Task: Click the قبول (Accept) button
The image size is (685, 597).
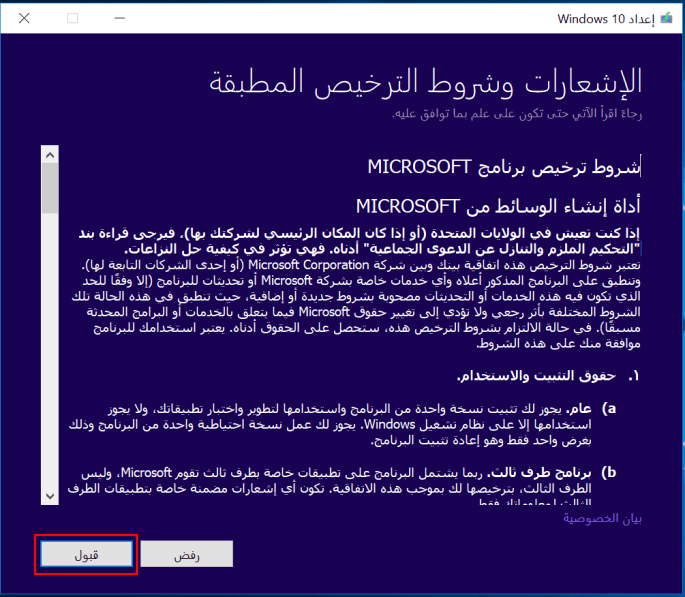Action: [86, 554]
